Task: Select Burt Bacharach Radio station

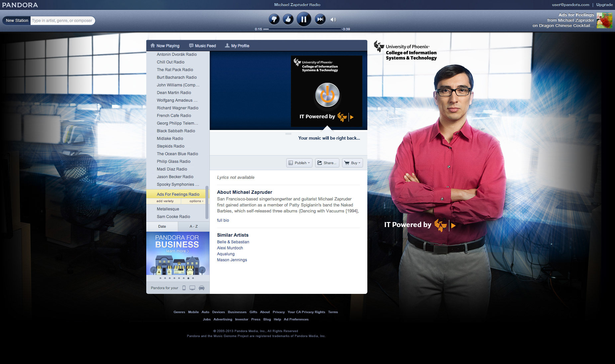Action: click(x=177, y=77)
